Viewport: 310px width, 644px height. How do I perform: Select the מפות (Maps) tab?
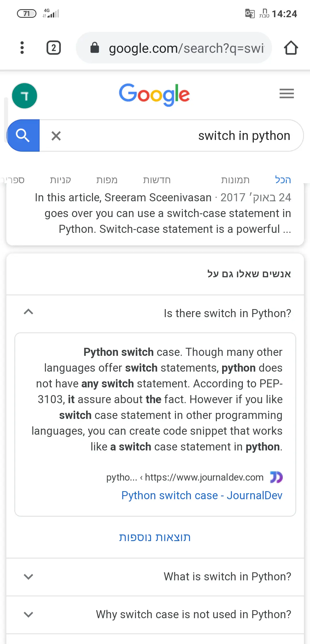tap(107, 180)
